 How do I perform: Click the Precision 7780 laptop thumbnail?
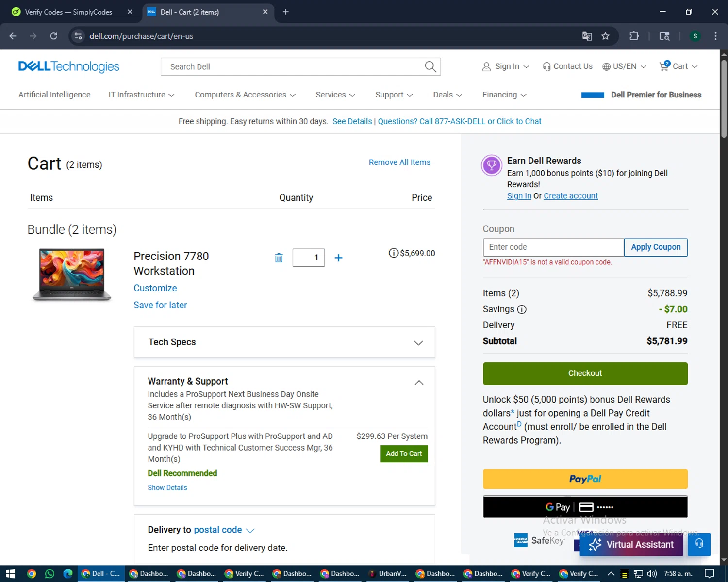[72, 275]
